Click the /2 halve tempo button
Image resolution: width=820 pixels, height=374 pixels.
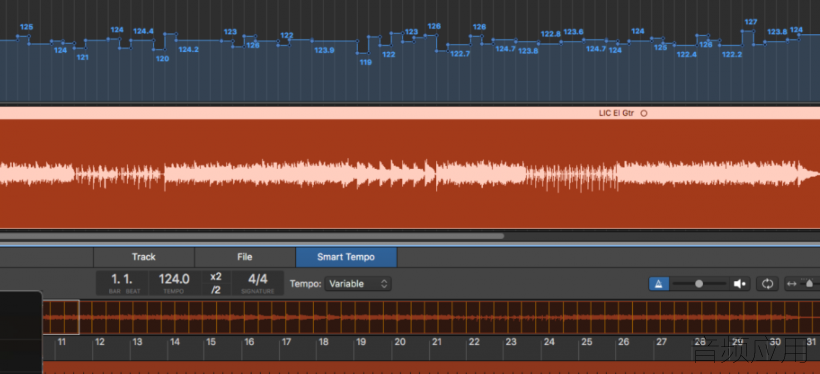215,290
